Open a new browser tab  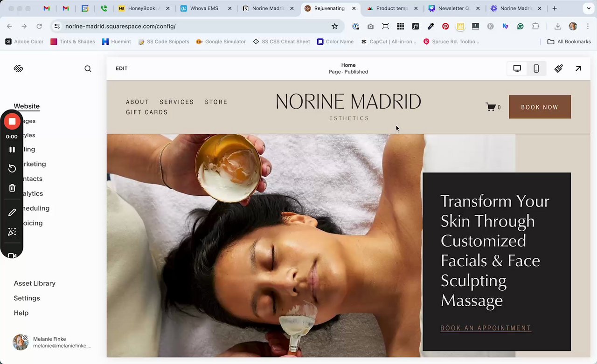click(x=555, y=8)
